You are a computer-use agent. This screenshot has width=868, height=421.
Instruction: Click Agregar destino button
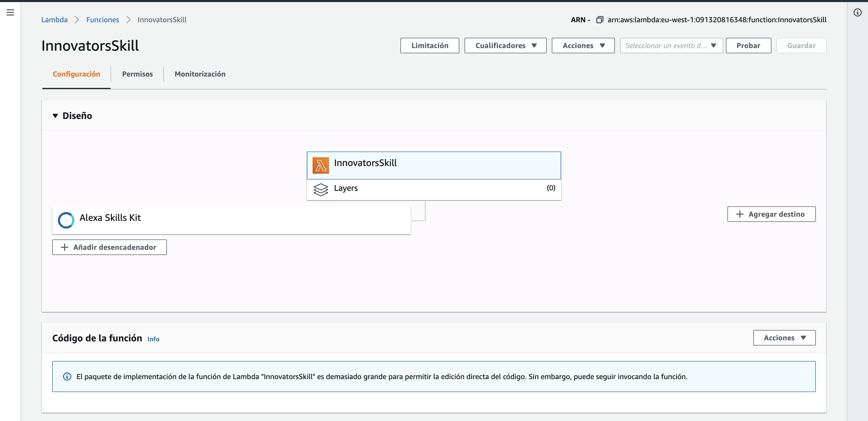pos(771,214)
